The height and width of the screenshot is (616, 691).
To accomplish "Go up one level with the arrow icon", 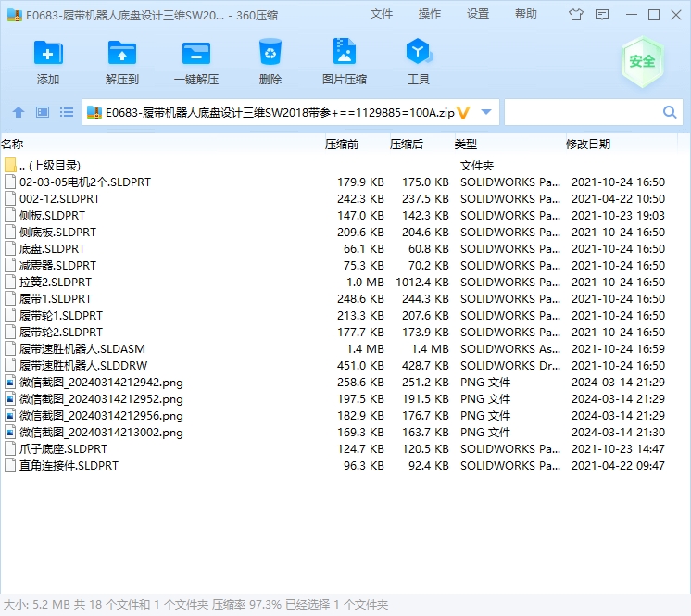I will coord(19,112).
